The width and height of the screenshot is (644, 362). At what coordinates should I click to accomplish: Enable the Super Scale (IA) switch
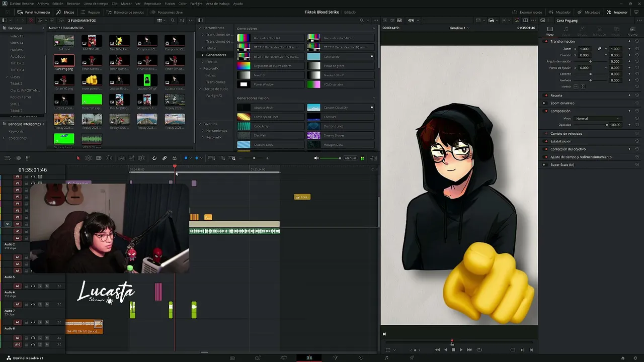coord(546,165)
